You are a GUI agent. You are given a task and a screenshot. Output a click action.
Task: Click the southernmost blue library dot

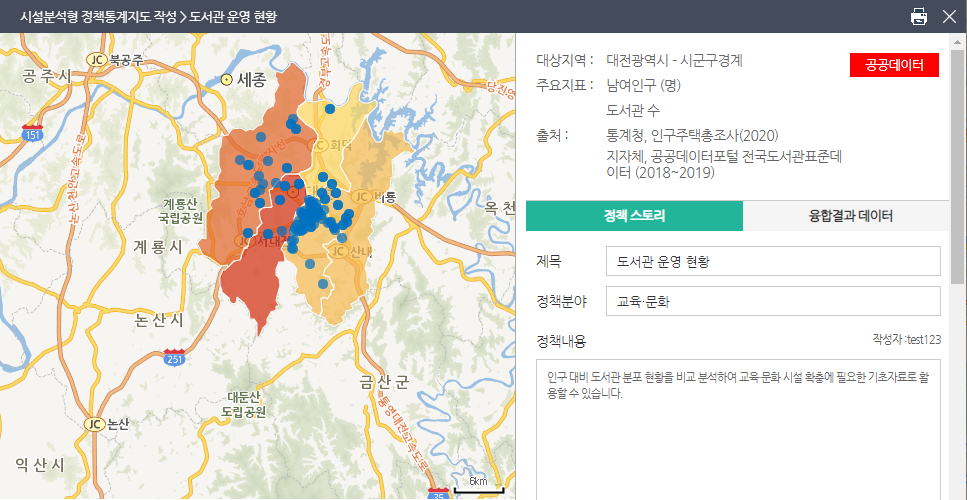click(323, 284)
